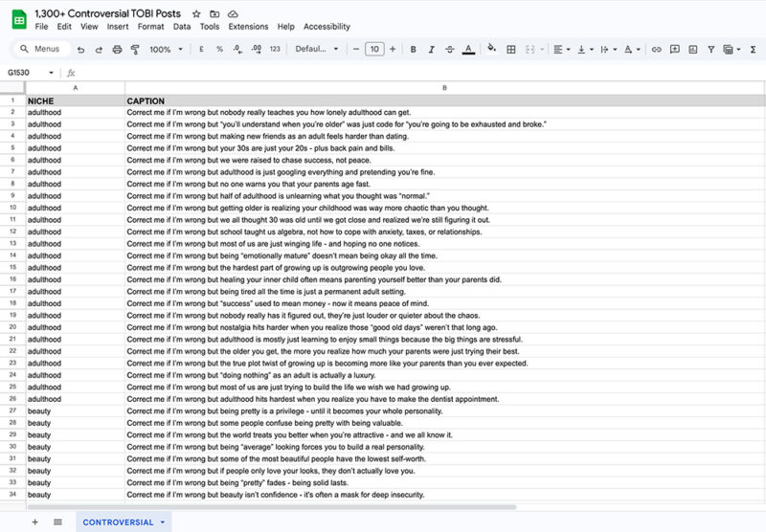This screenshot has width=766, height=532.
Task: Star this spreadsheet next to the title
Action: tap(196, 14)
